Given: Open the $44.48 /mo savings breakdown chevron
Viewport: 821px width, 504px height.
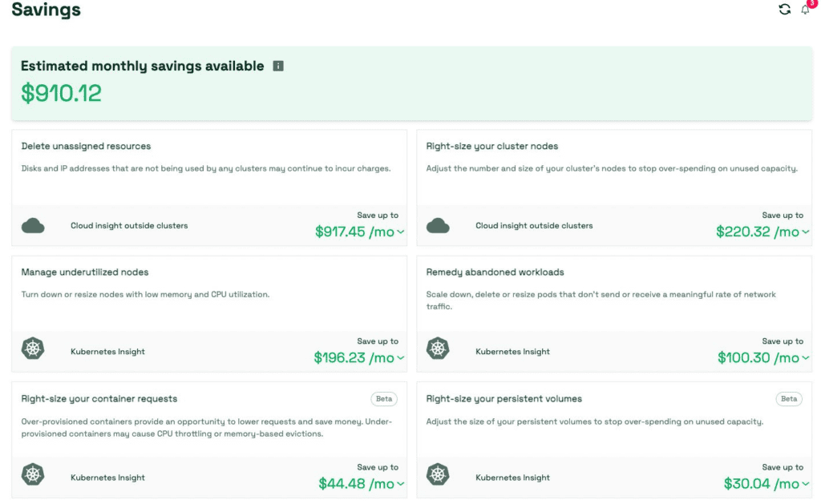Looking at the screenshot, I should pos(400,483).
